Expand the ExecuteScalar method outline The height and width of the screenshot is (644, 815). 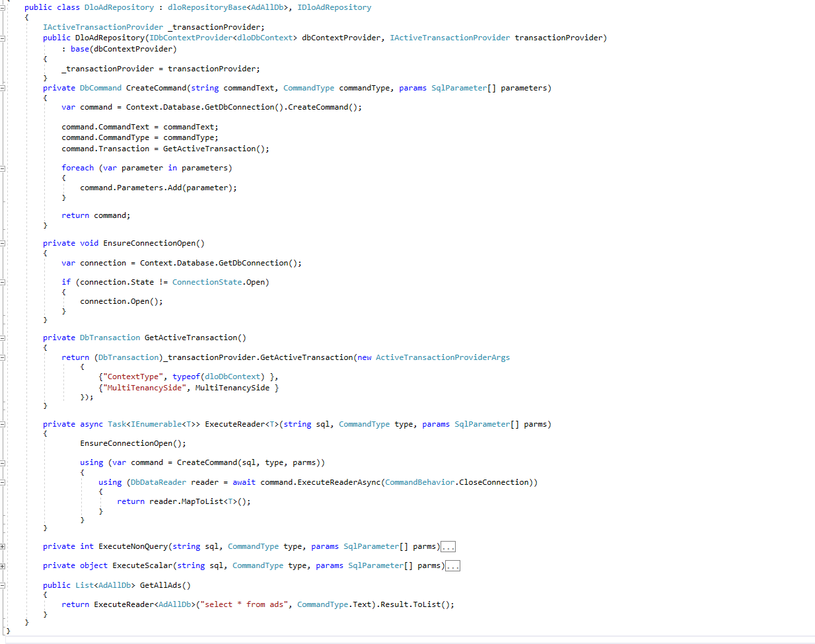click(3, 565)
